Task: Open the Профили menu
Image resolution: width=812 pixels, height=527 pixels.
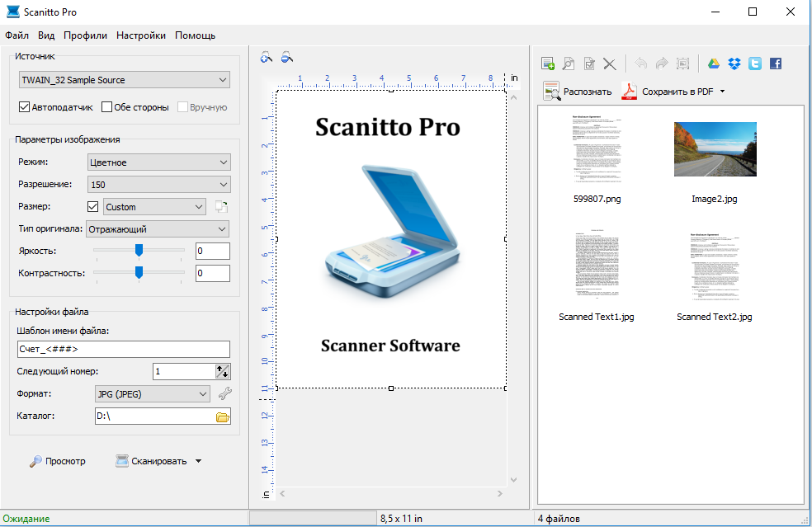Action: coord(85,35)
